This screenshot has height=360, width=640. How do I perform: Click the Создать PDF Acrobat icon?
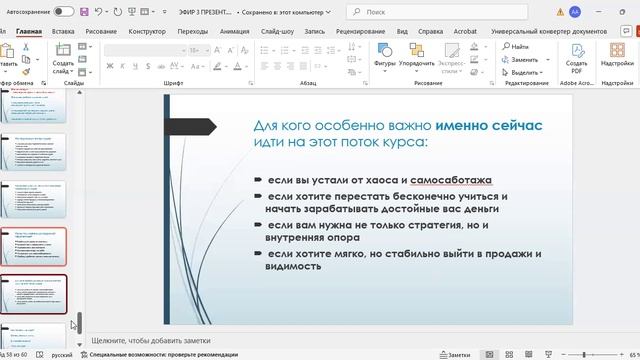click(x=576, y=58)
